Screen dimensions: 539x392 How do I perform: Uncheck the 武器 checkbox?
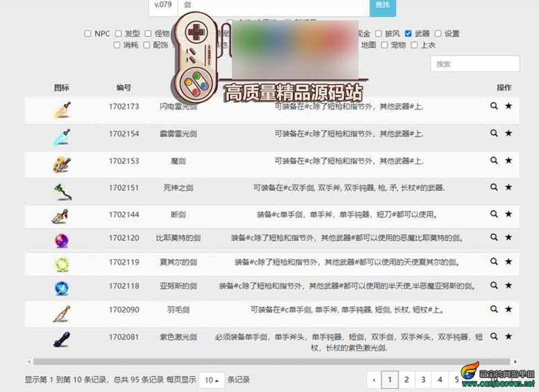[409, 33]
